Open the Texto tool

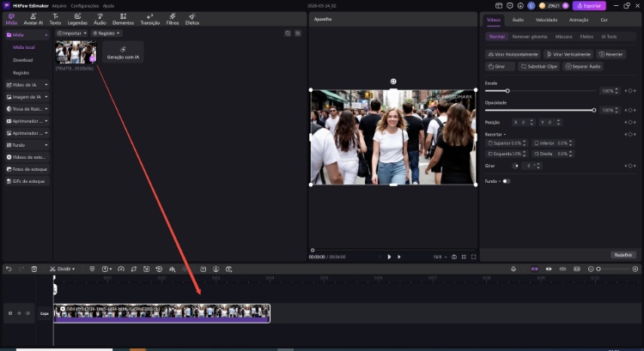pos(55,19)
